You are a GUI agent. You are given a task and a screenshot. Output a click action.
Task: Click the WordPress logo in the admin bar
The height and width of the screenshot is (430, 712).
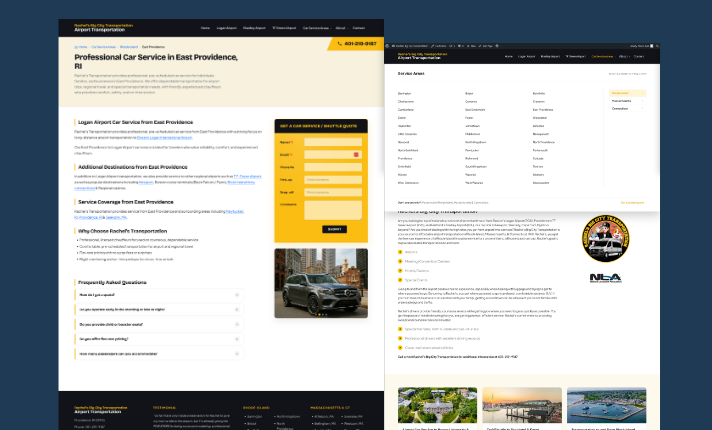pyautogui.click(x=387, y=46)
